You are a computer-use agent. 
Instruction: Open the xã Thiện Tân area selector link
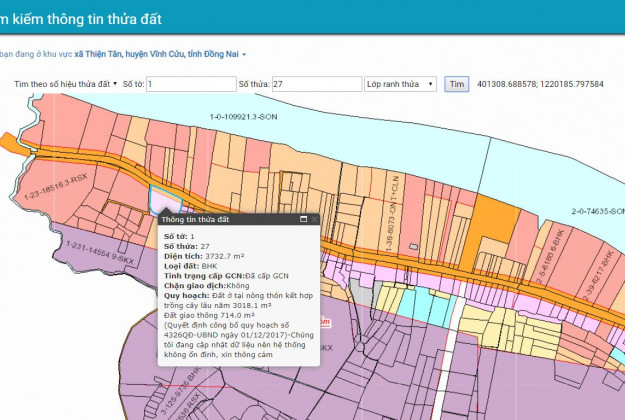(x=160, y=54)
